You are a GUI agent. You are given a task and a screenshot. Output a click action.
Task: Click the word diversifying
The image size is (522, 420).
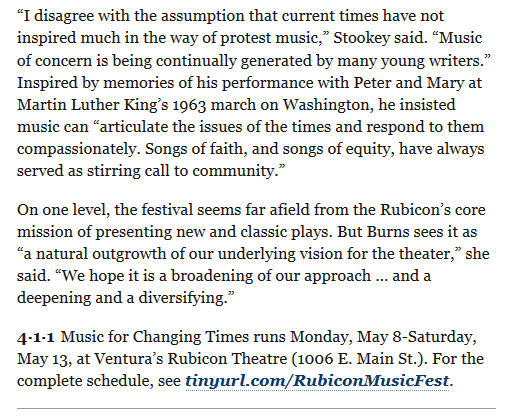(183, 298)
